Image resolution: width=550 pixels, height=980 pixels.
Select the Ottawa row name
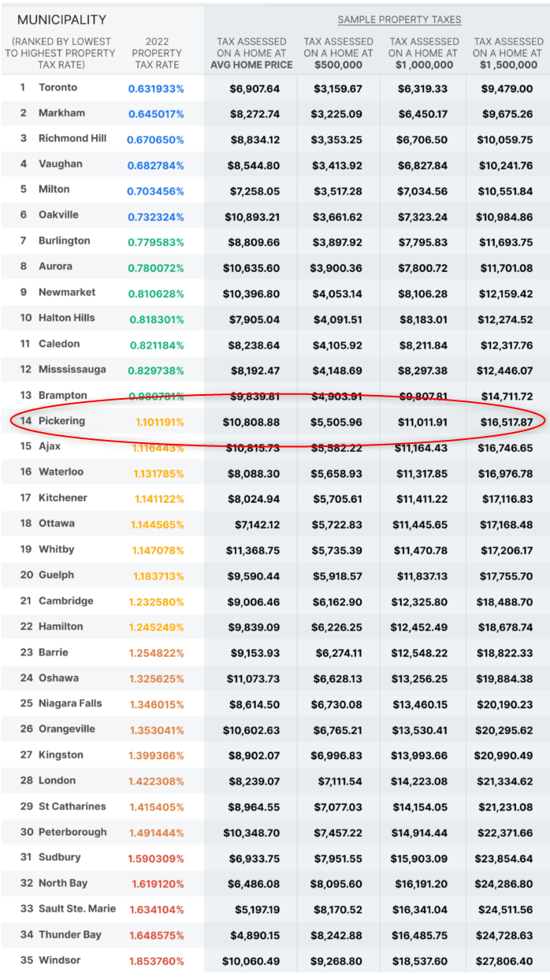(x=57, y=524)
